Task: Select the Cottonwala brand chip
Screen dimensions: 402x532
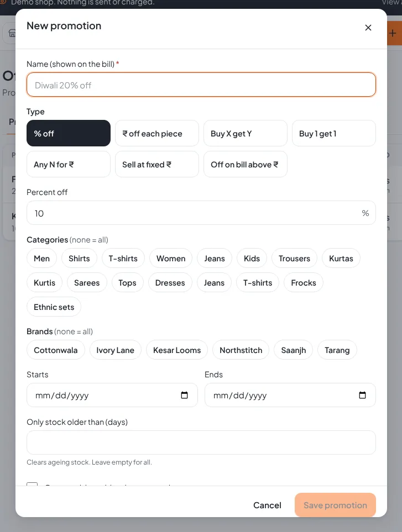Action: (x=56, y=350)
